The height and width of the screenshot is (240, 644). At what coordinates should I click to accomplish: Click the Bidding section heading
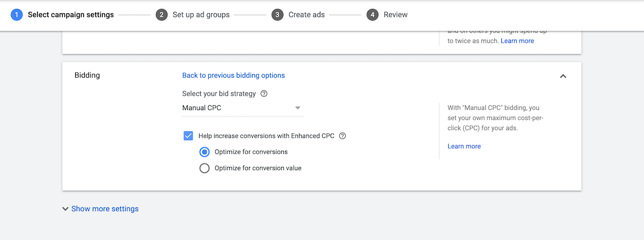pos(87,75)
